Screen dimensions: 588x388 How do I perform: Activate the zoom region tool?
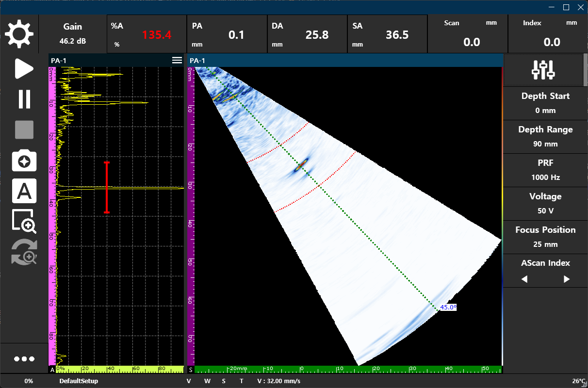[x=24, y=222]
